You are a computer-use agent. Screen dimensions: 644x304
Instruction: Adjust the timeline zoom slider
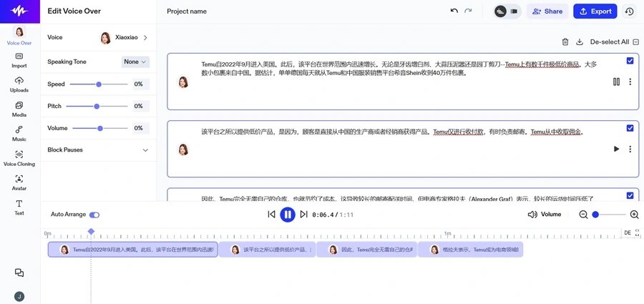coord(610,215)
